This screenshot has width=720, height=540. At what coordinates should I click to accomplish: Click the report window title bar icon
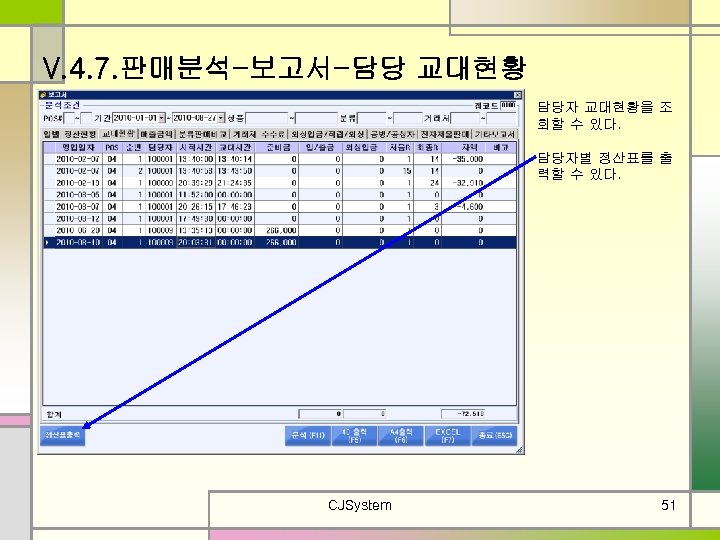[x=43, y=95]
